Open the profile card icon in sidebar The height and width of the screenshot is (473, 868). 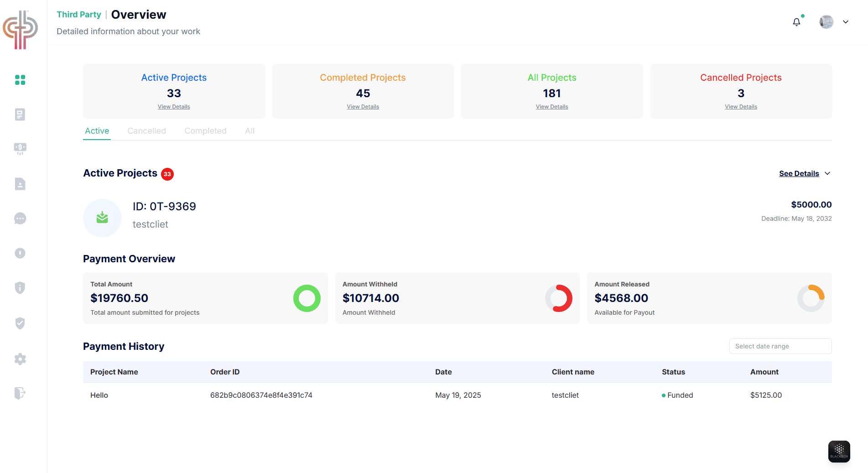coord(20,184)
